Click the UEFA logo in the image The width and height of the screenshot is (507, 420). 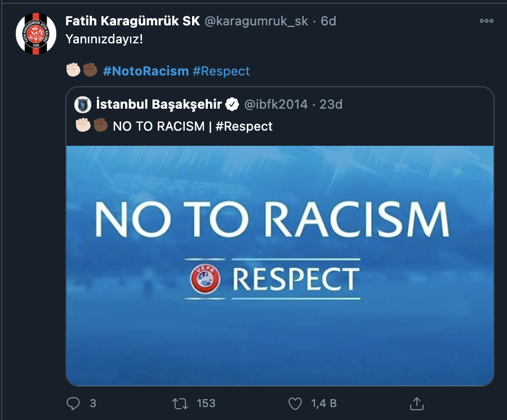[205, 279]
